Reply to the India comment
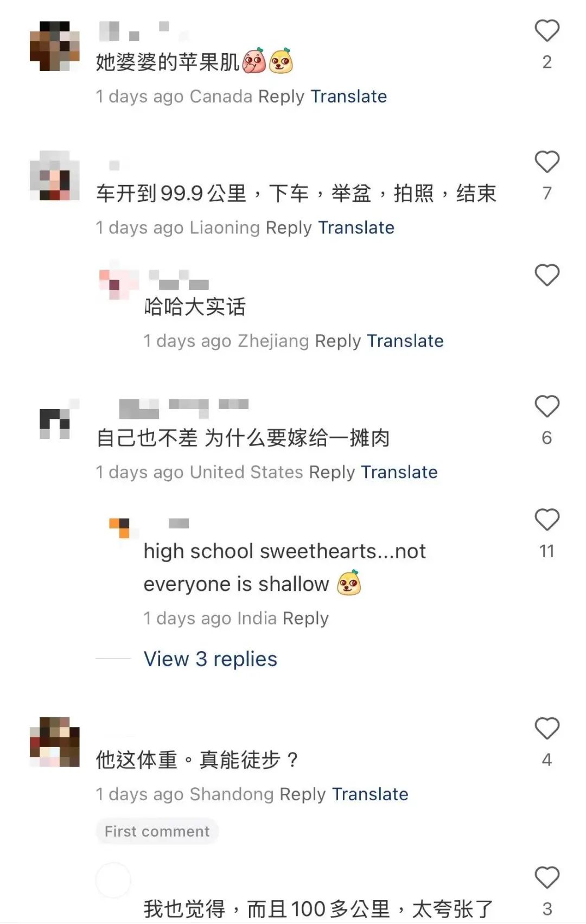 point(305,619)
